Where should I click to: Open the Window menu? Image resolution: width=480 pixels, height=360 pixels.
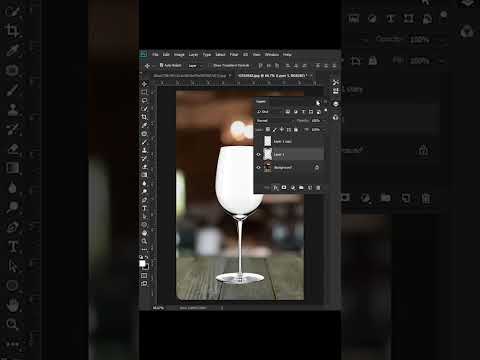coord(272,54)
